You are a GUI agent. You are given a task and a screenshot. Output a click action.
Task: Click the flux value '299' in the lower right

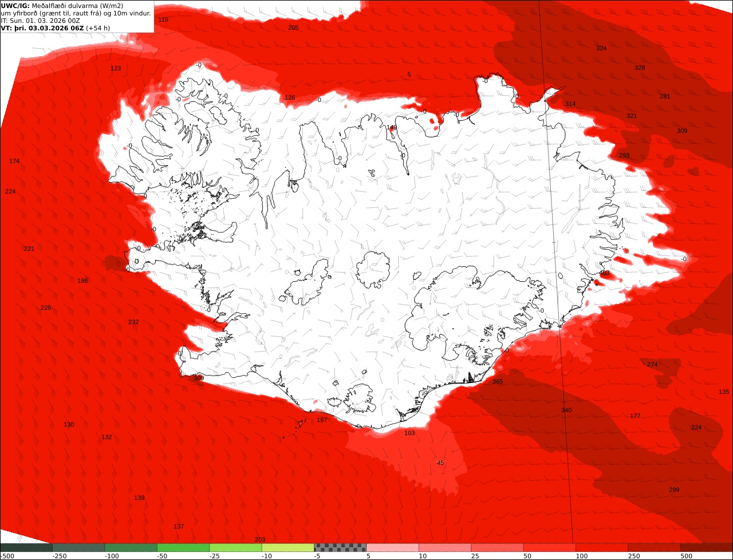pos(674,490)
